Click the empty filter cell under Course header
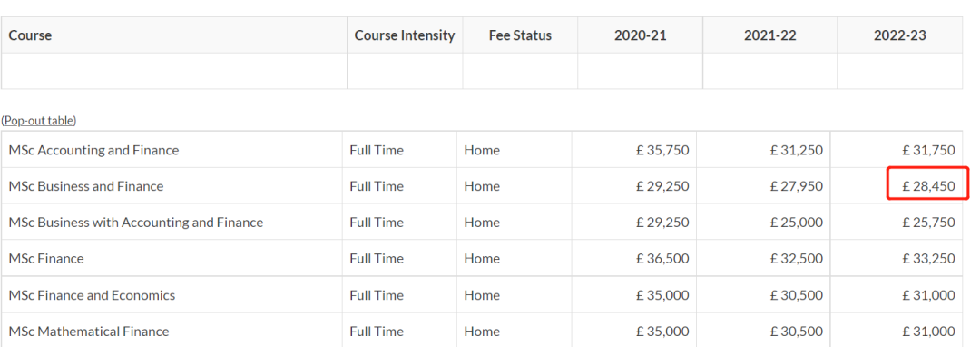Viewport: 980px width, 347px height. click(x=174, y=71)
